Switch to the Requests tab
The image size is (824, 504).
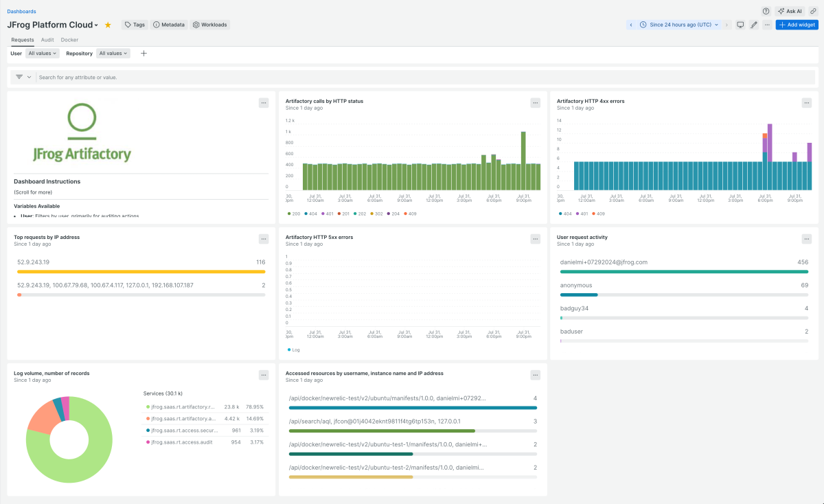point(23,40)
